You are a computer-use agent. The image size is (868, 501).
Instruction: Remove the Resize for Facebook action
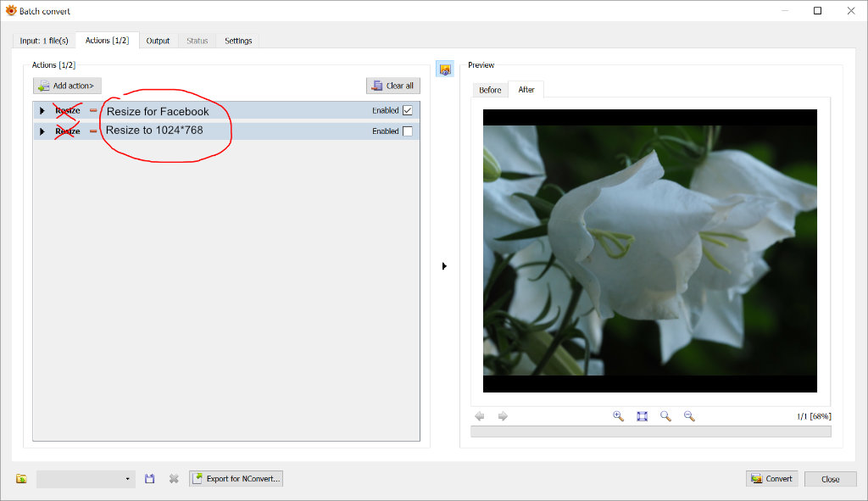point(93,111)
